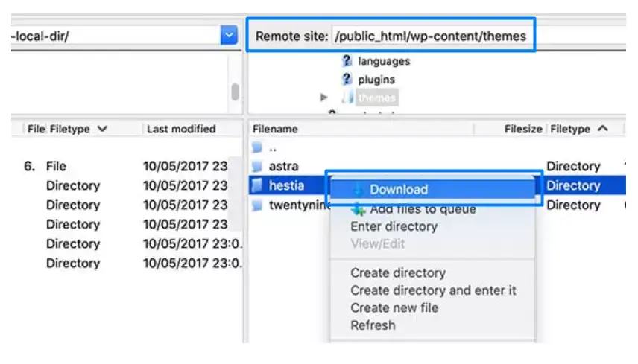
Task: Click the themes folder icon in tree
Action: [348, 98]
